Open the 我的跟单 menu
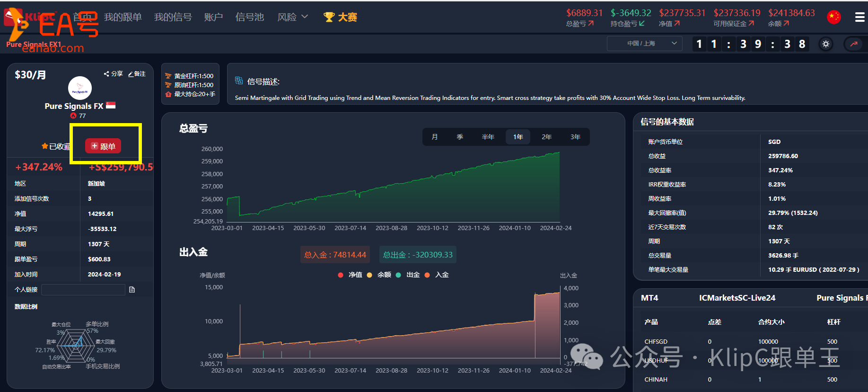This screenshot has width=868, height=392. coord(123,17)
